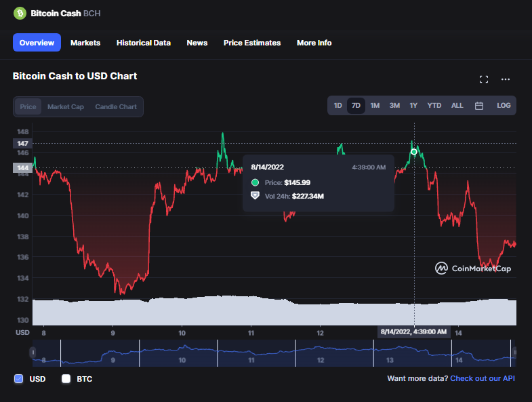Toggle the USD currency checkbox
The image size is (532, 402).
point(19,378)
